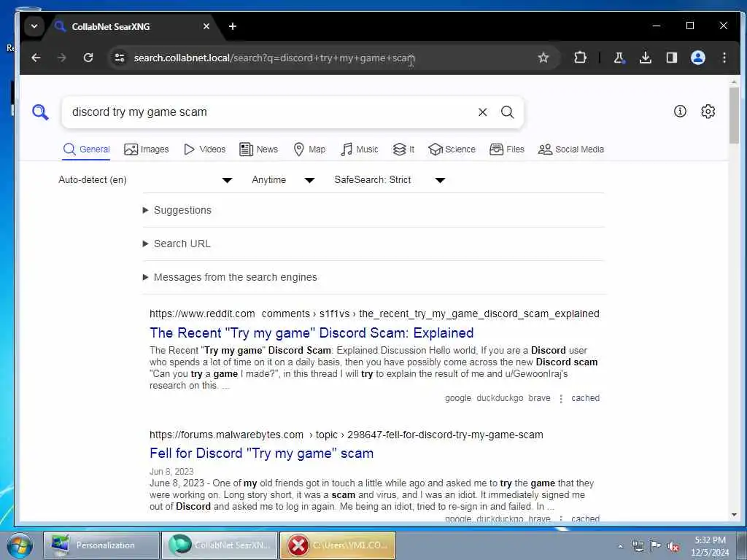Open the About info icon
Viewport: 747px width, 560px height.
pos(680,112)
